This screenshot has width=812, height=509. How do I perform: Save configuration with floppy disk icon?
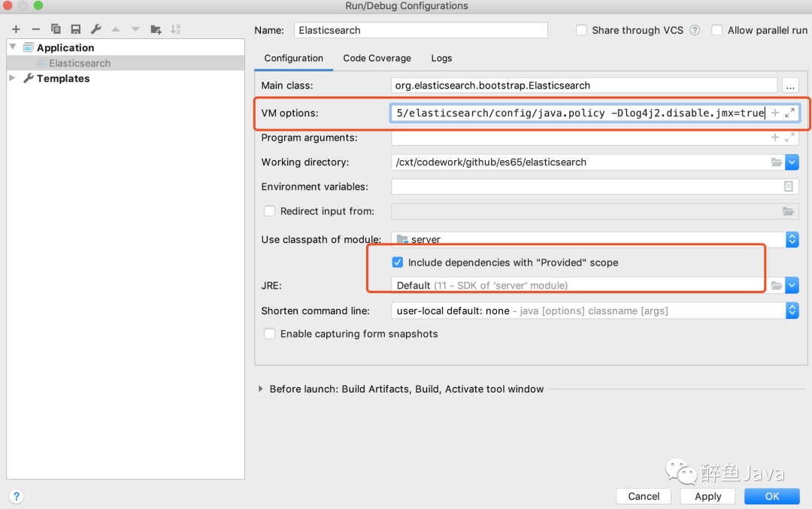[76, 29]
